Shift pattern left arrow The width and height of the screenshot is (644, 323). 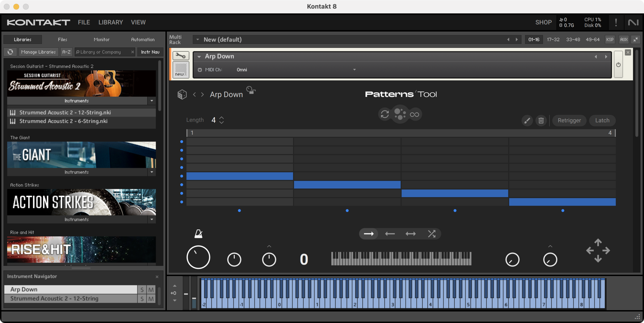coord(590,250)
